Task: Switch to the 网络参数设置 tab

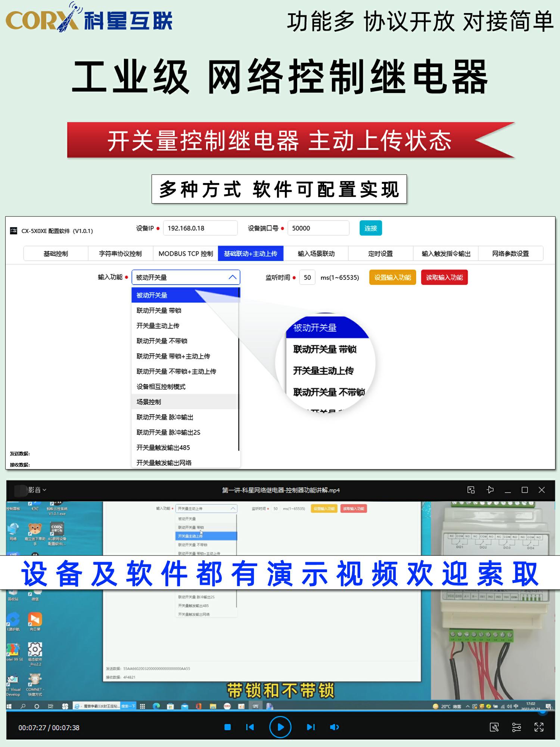Action: pyautogui.click(x=511, y=254)
